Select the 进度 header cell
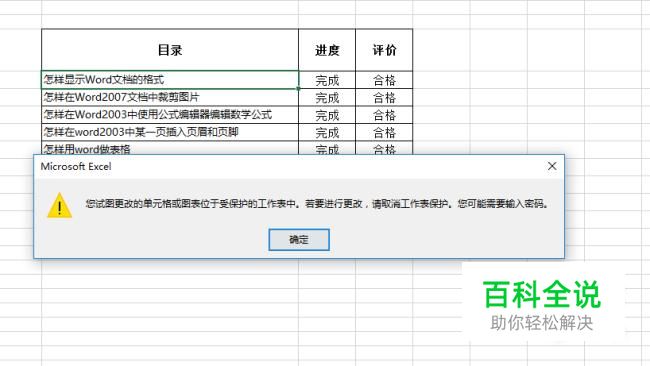The height and width of the screenshot is (366, 650). (327, 50)
